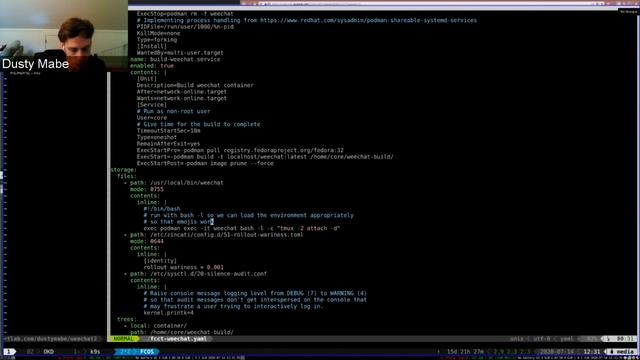Click the 'User=core' line

click(152, 118)
